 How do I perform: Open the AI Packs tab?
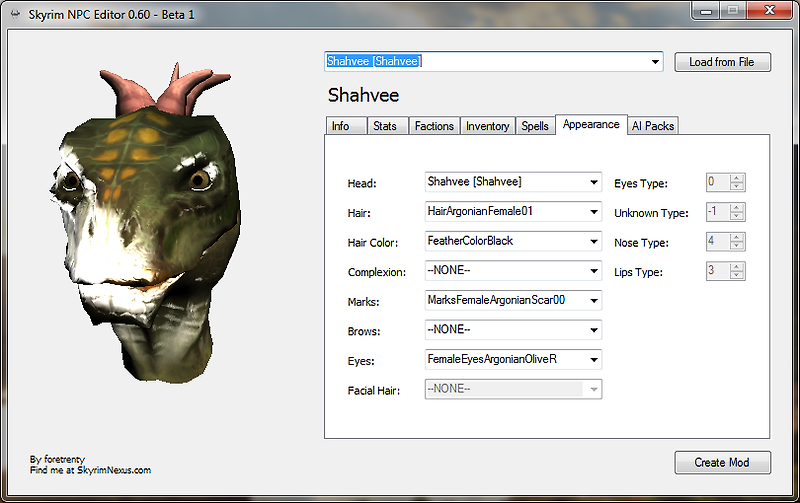(x=653, y=126)
